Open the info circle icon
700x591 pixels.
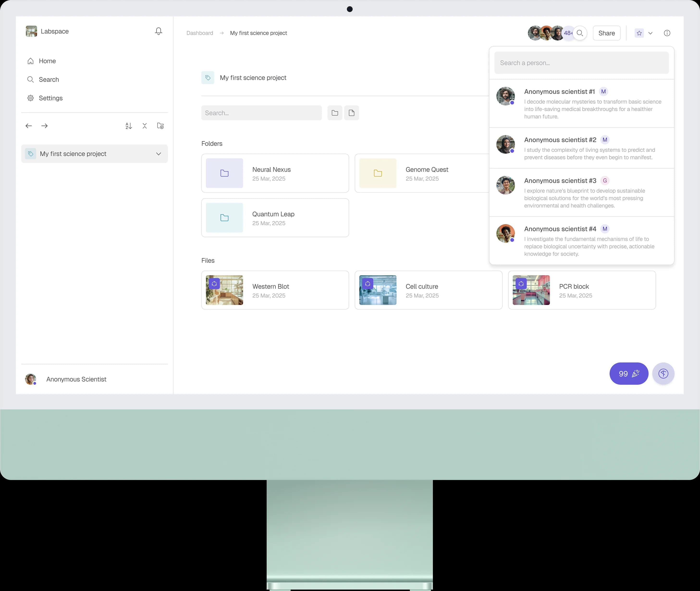(x=667, y=33)
